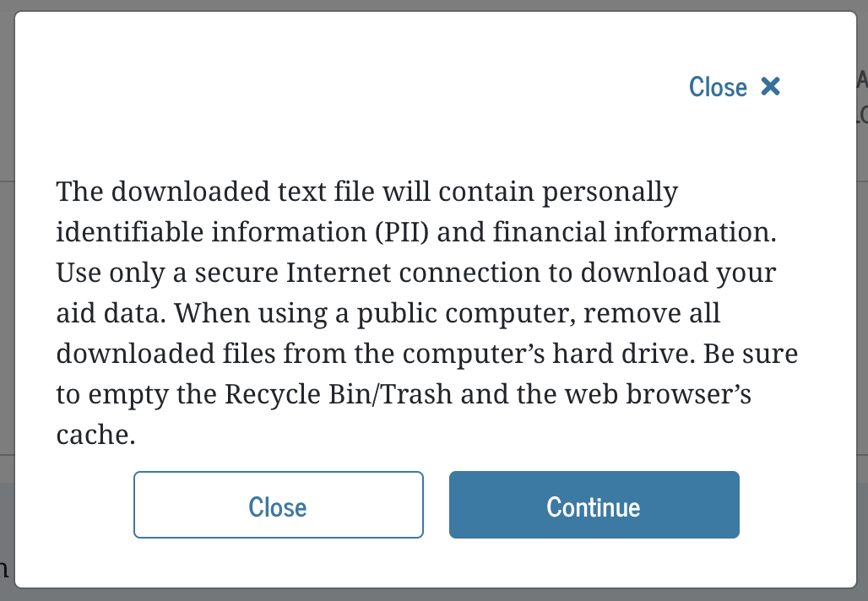Screen dimensions: 868x601
Task: Click the word "cache." on the last line
Action: click(96, 436)
